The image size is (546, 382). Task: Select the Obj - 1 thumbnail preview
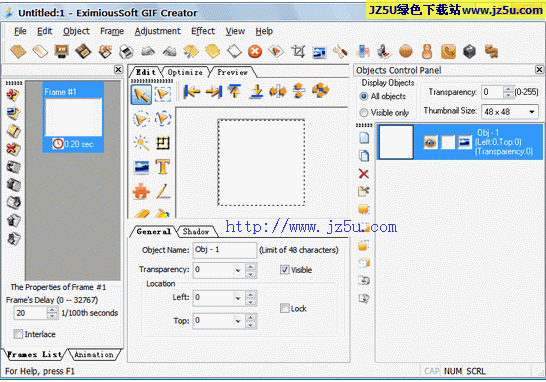click(x=396, y=142)
